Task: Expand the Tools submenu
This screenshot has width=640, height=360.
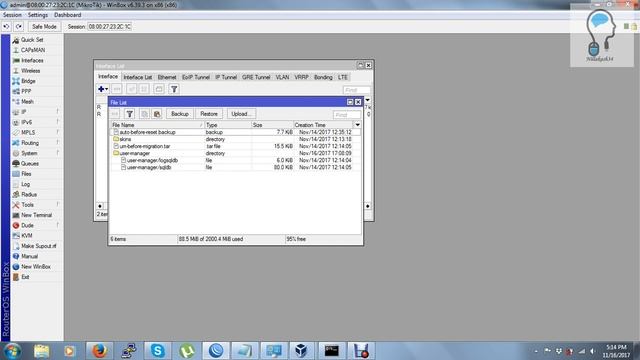Action: click(x=27, y=204)
